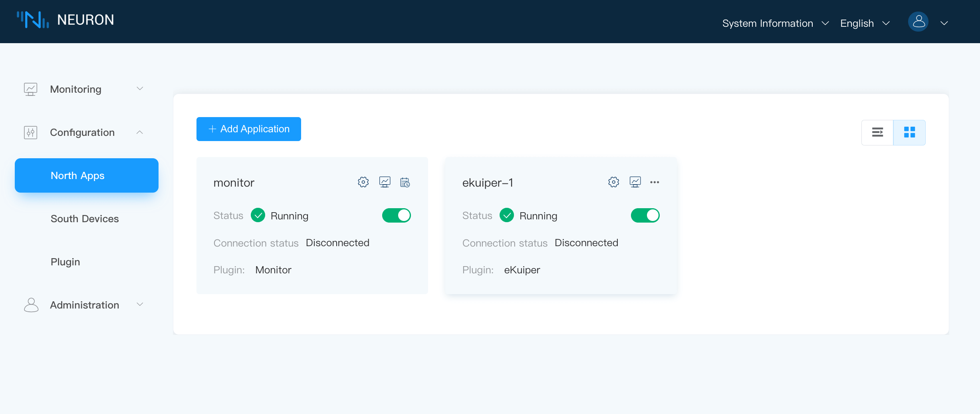
Task: View statistics icon on ekuiper-1 card
Action: [x=635, y=182]
